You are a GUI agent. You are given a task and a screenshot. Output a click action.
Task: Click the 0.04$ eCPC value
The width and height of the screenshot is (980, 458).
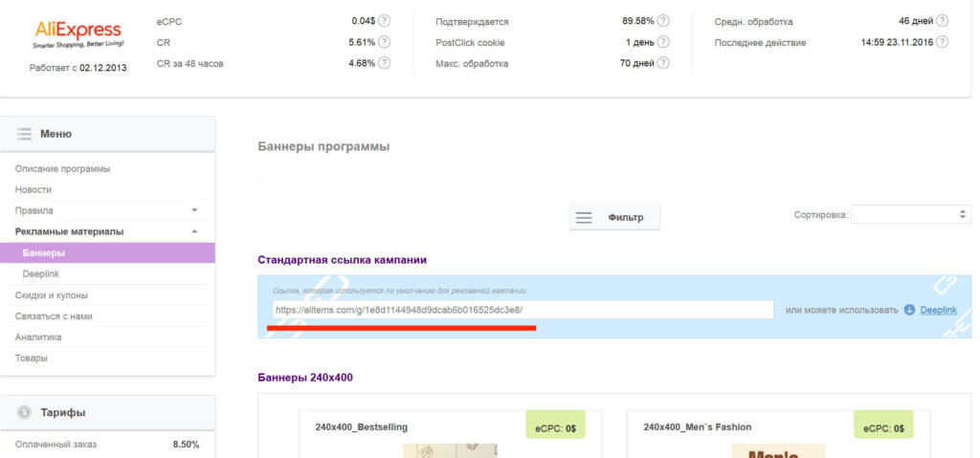(x=363, y=21)
